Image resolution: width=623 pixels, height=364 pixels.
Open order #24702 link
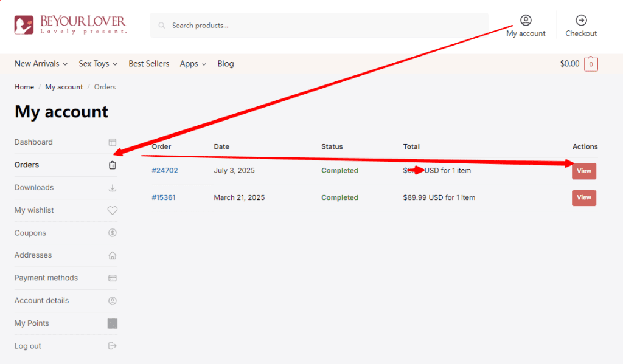tap(165, 171)
